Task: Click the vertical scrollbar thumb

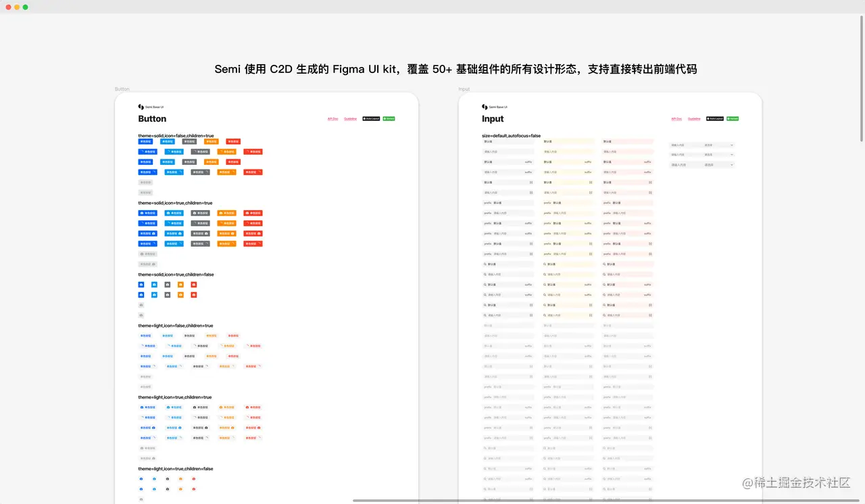Action: 862,78
